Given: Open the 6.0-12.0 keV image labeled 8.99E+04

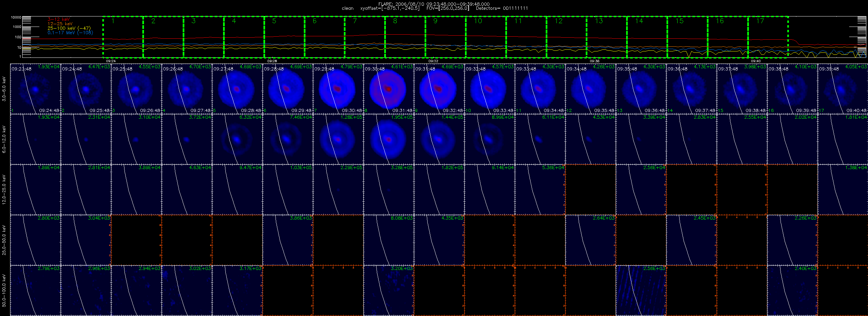Looking at the screenshot, I should 490,139.
